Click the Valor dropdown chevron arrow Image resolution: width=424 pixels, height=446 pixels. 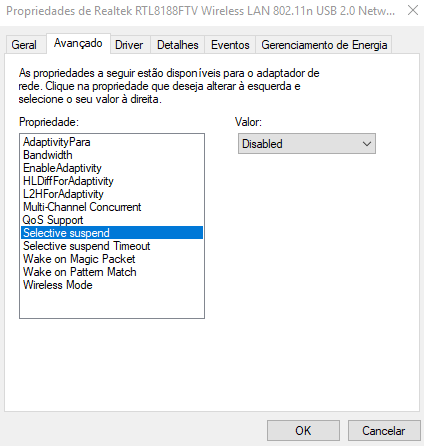367,144
